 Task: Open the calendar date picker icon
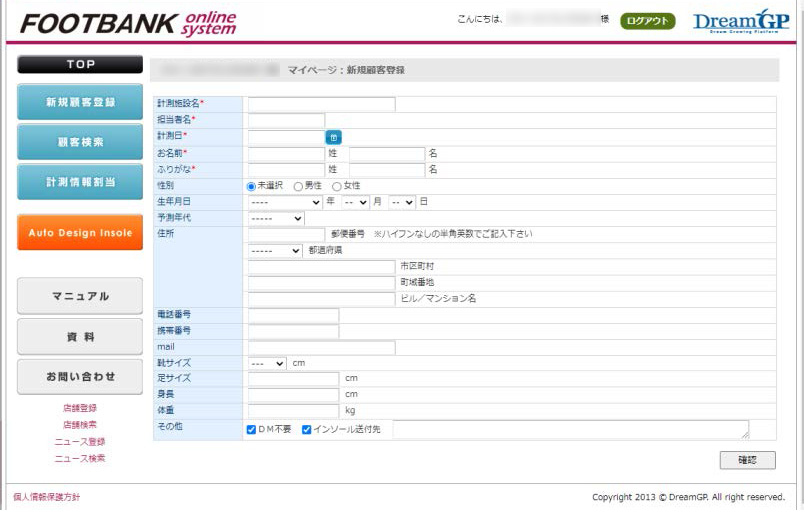pos(334,137)
